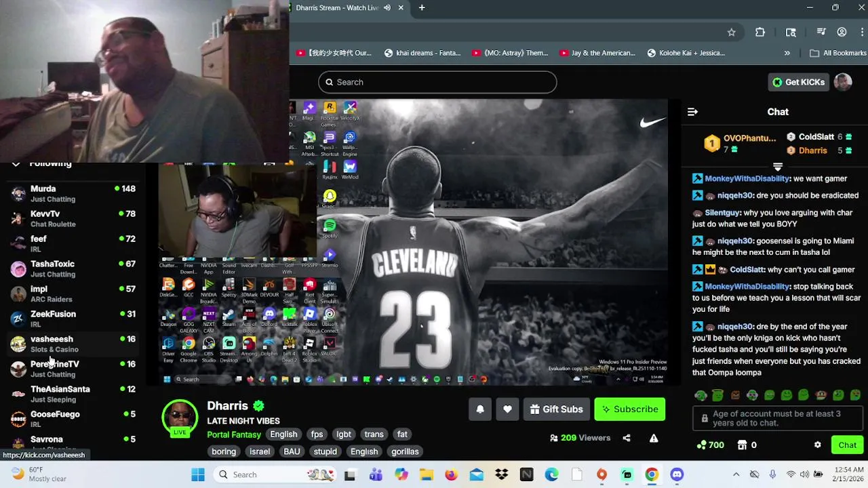This screenshot has height=488, width=868.
Task: Open chat settings gear icon
Action: [x=817, y=445]
